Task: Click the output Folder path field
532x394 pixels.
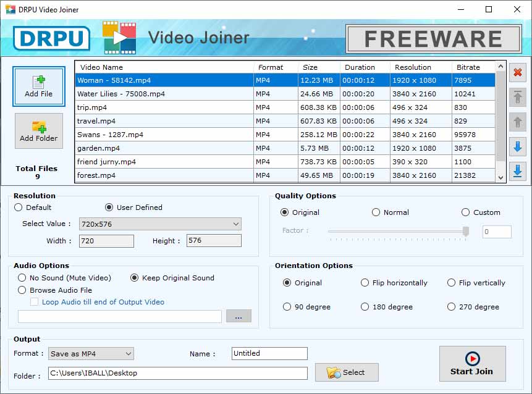Action: [x=178, y=373]
